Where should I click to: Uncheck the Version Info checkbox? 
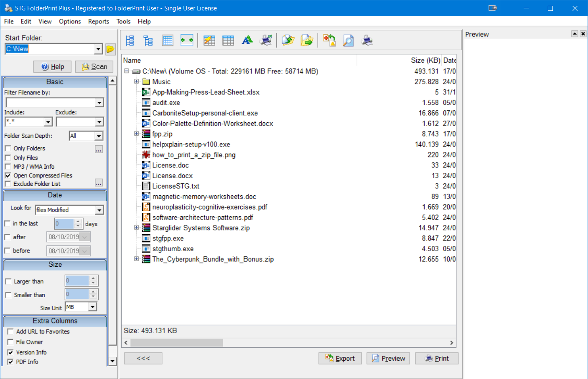click(10, 352)
